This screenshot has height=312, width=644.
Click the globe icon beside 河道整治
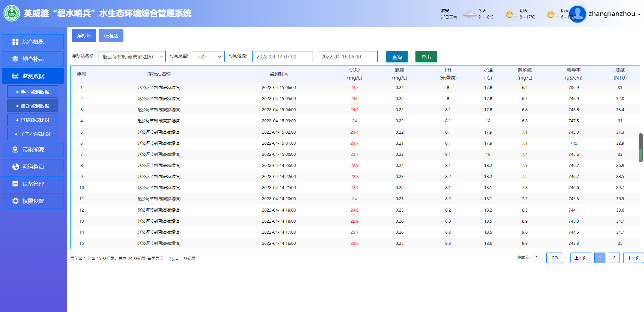pos(15,167)
